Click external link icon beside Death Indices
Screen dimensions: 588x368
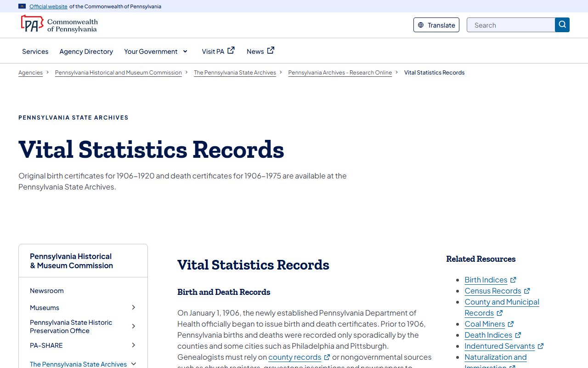[x=518, y=335]
